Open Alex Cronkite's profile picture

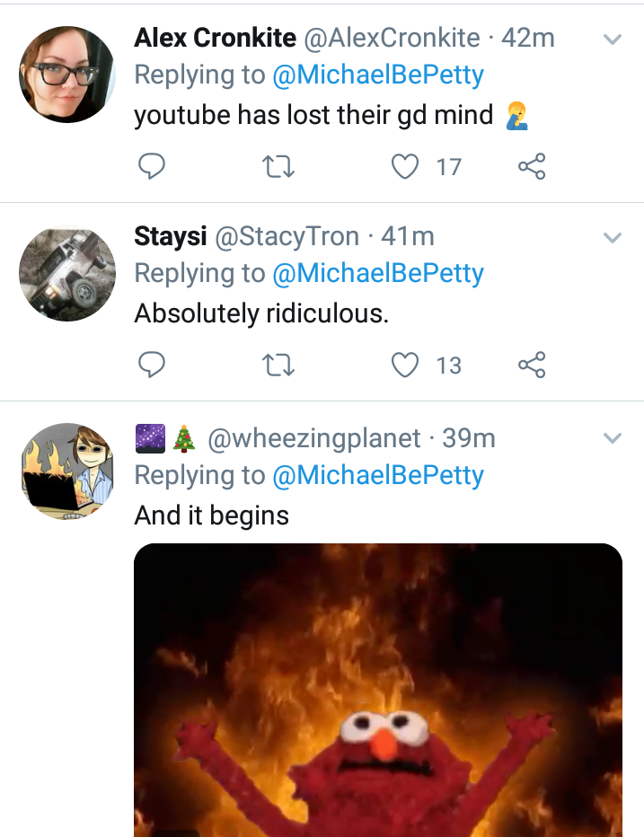67,75
